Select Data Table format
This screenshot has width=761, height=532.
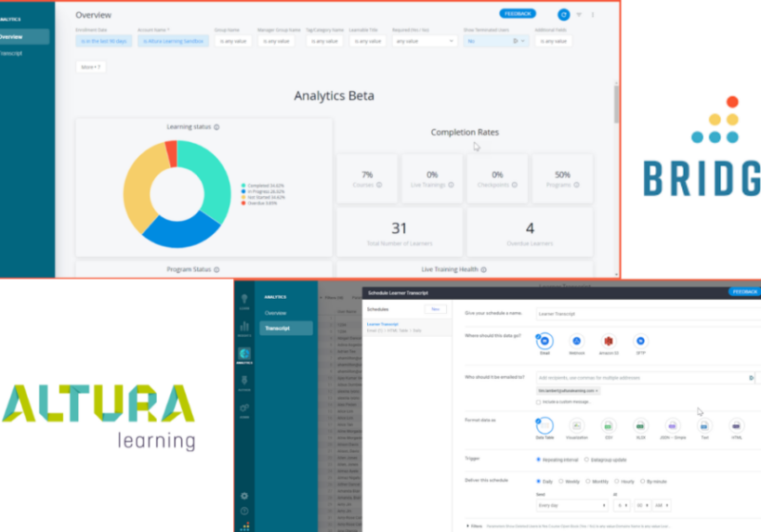[545, 426]
